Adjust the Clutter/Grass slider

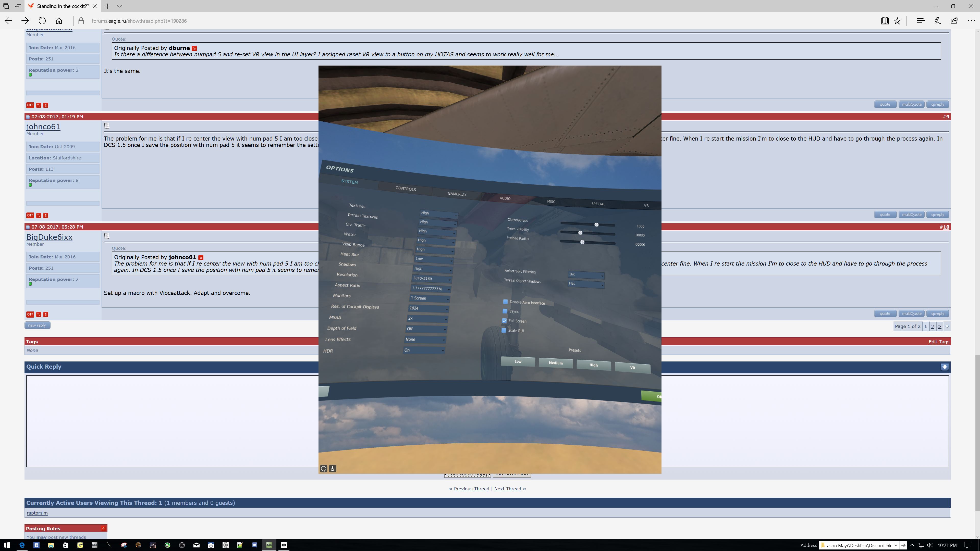(587, 224)
